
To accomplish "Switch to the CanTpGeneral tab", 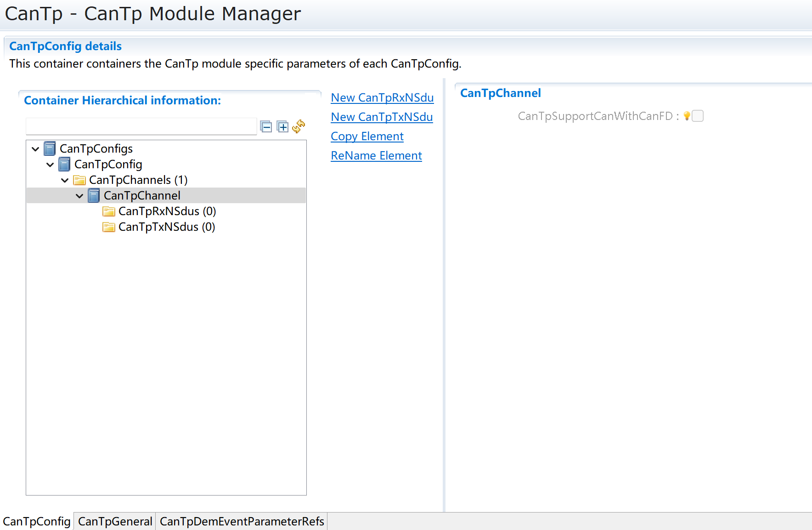I will pos(115,521).
